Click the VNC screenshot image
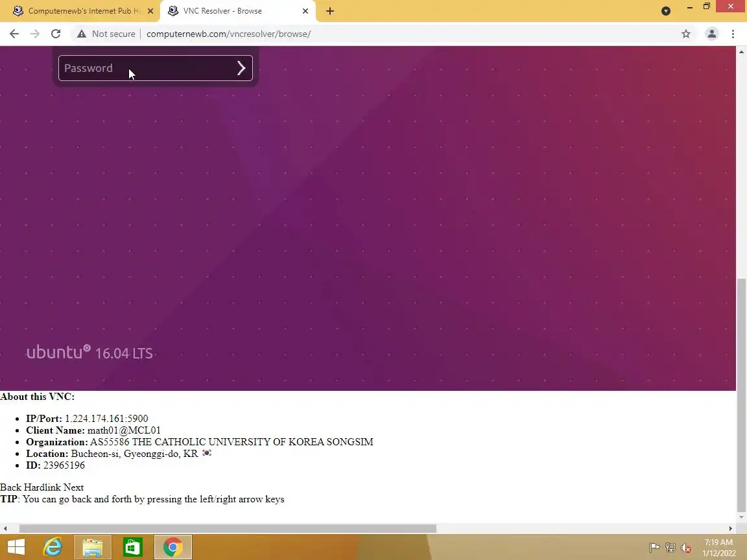Image resolution: width=747 pixels, height=560 pixels. pyautogui.click(x=368, y=218)
